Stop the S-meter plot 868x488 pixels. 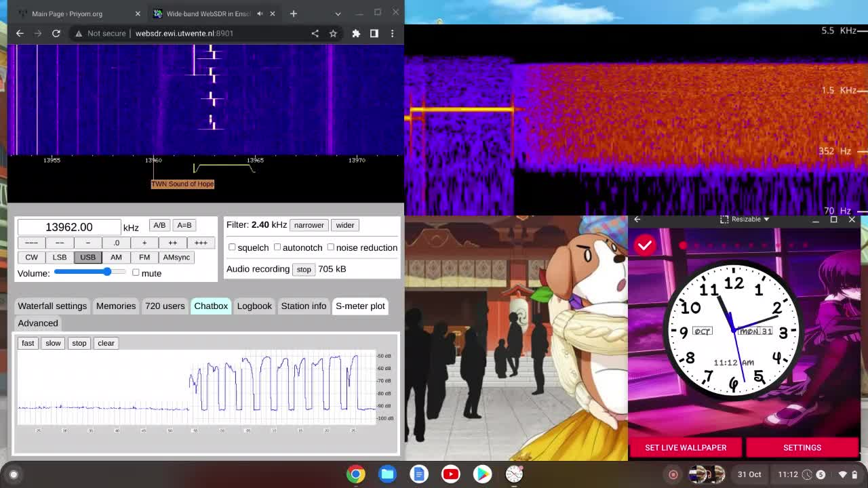click(79, 343)
